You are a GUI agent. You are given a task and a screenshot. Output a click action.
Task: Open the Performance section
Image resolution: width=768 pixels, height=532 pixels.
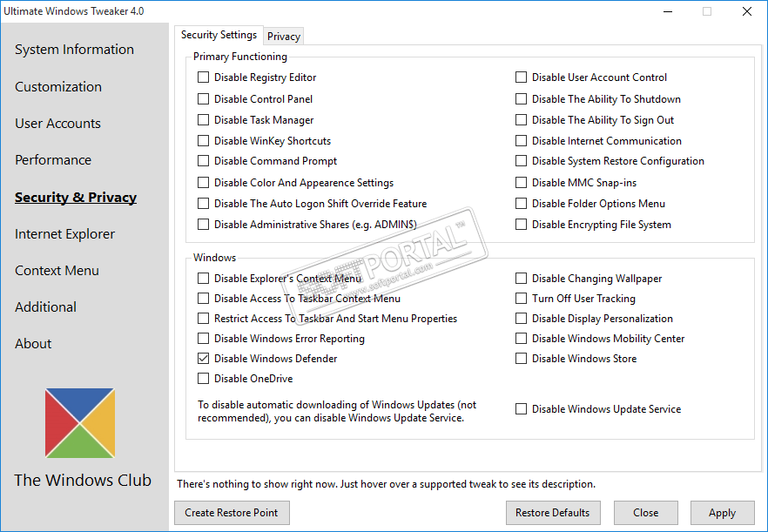pyautogui.click(x=53, y=160)
